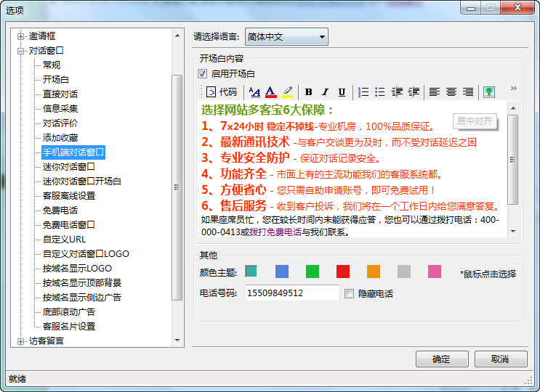
Task: Enable the 隐藏电话 checkbox
Action: pyautogui.click(x=350, y=294)
